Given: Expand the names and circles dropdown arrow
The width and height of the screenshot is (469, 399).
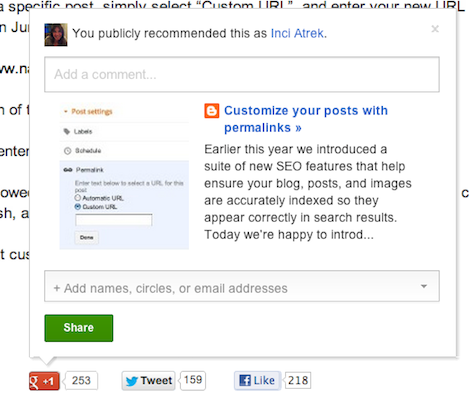Looking at the screenshot, I should tap(424, 286).
